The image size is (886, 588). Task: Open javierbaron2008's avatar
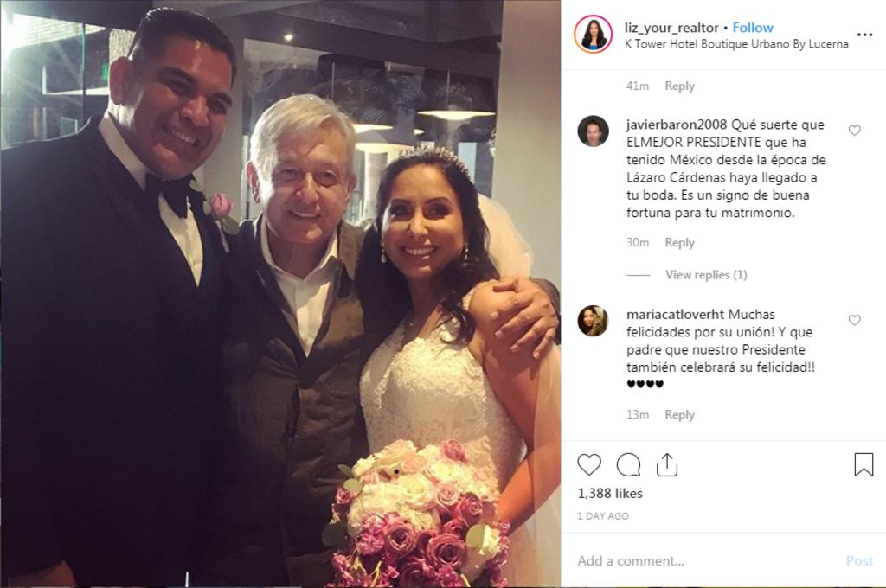(x=593, y=131)
